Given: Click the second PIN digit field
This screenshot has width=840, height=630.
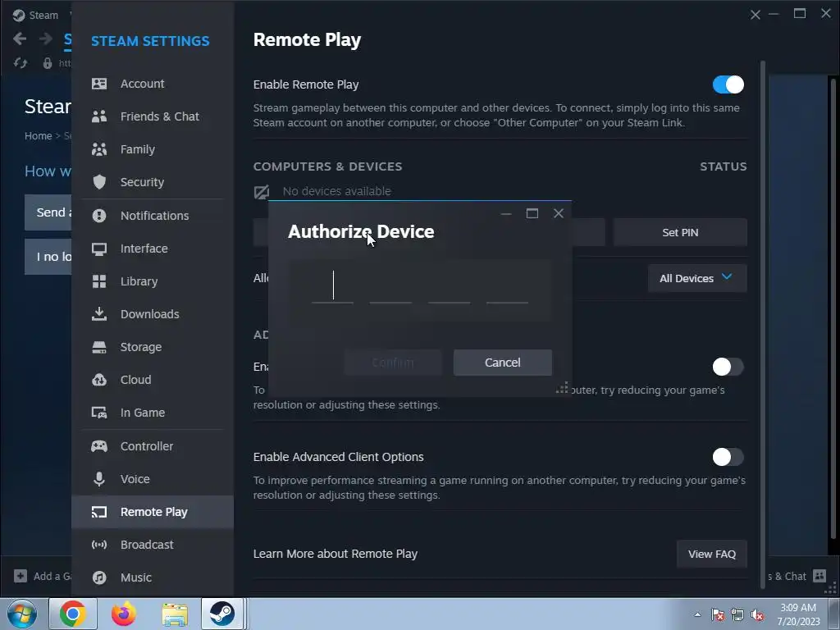Looking at the screenshot, I should click(x=390, y=286).
